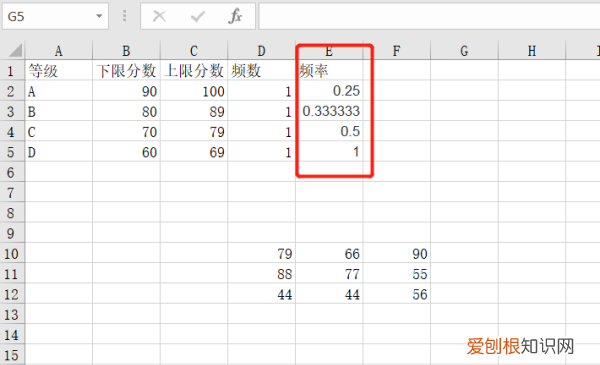Image resolution: width=600 pixels, height=365 pixels.
Task: Select column H header
Action: click(532, 51)
